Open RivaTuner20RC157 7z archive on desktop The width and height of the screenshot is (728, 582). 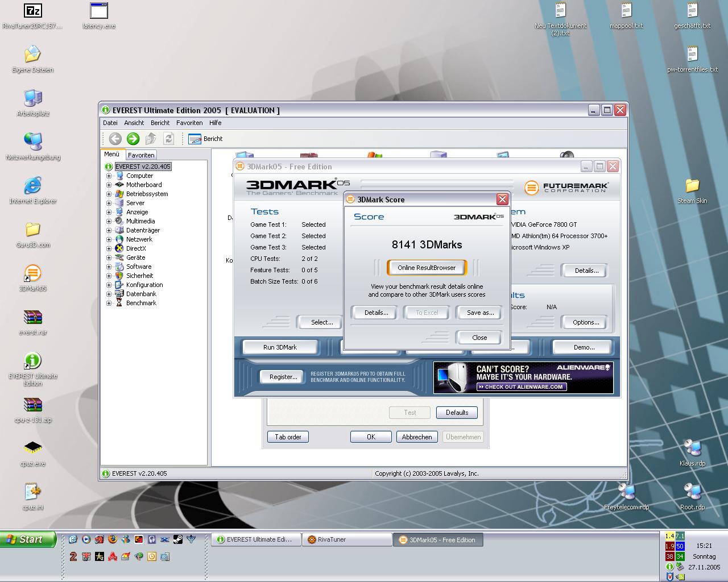click(32, 16)
